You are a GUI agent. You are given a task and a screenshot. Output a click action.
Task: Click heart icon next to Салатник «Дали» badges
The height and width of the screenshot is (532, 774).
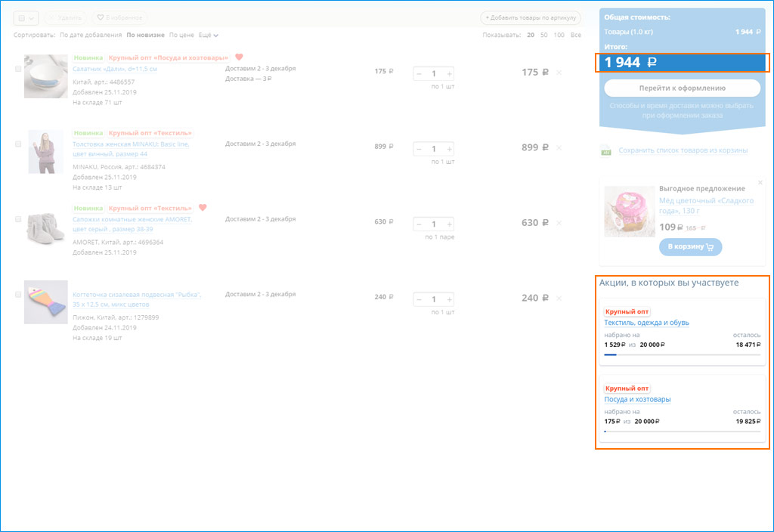pyautogui.click(x=239, y=57)
